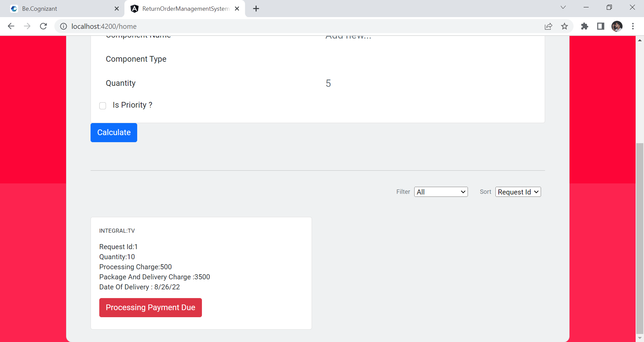Click the Sort label text
The width and height of the screenshot is (644, 342).
coord(485,192)
